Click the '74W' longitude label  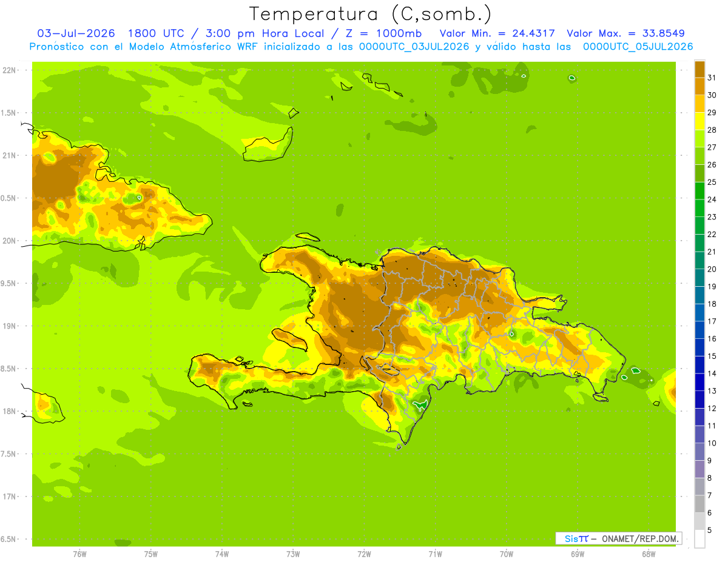pos(221,554)
